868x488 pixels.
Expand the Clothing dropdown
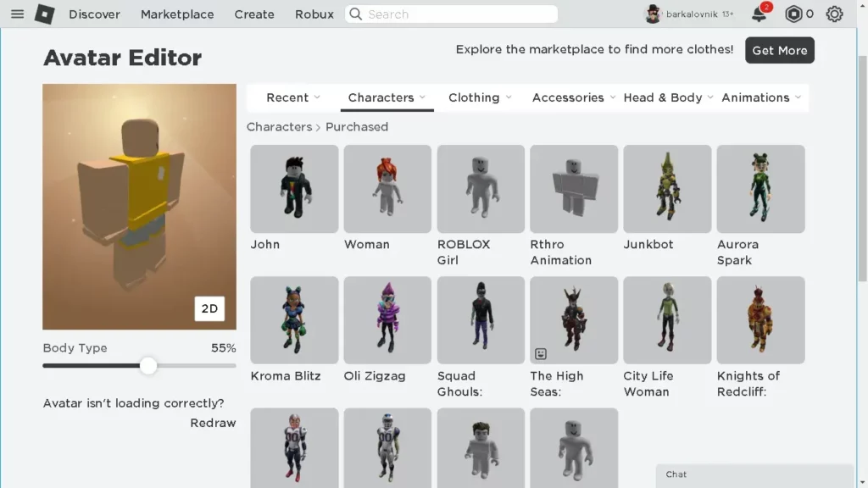pos(480,97)
